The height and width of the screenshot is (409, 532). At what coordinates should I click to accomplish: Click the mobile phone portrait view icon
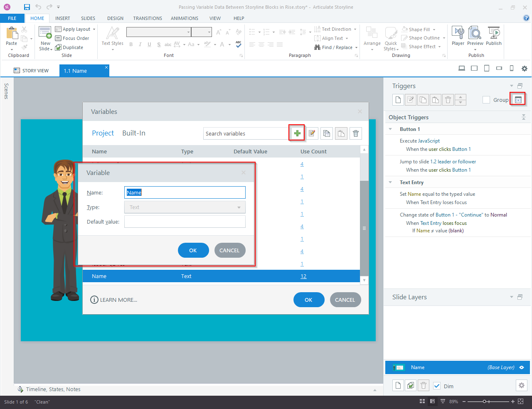point(512,69)
